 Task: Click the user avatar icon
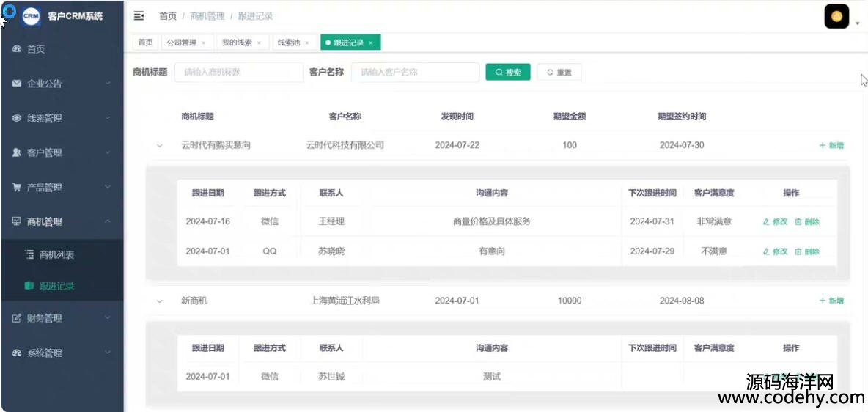836,17
